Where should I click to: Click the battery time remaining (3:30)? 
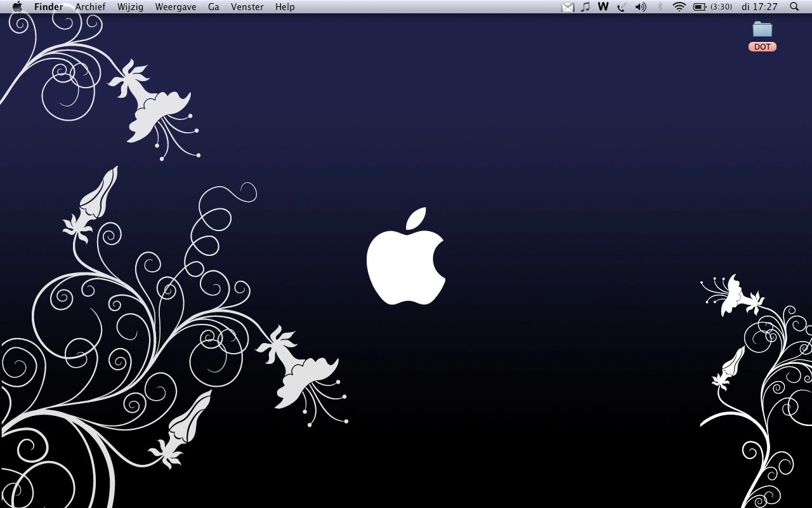[x=721, y=6]
